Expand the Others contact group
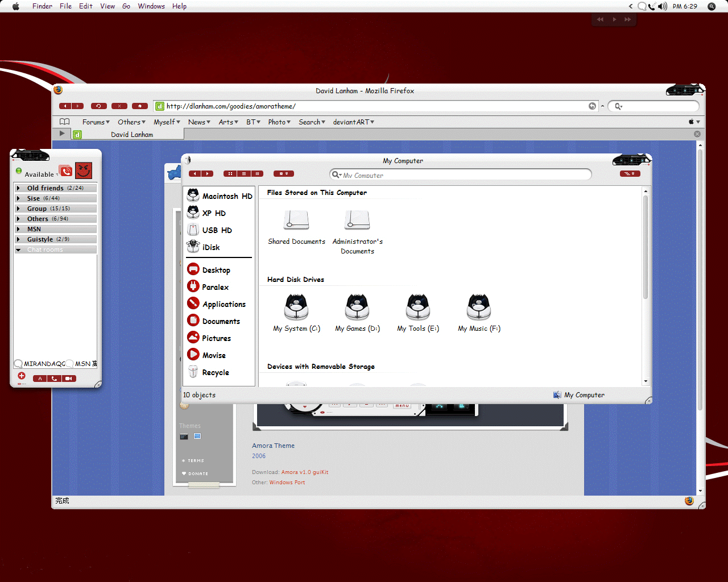Screen dimensions: 728x582 click(x=18, y=219)
